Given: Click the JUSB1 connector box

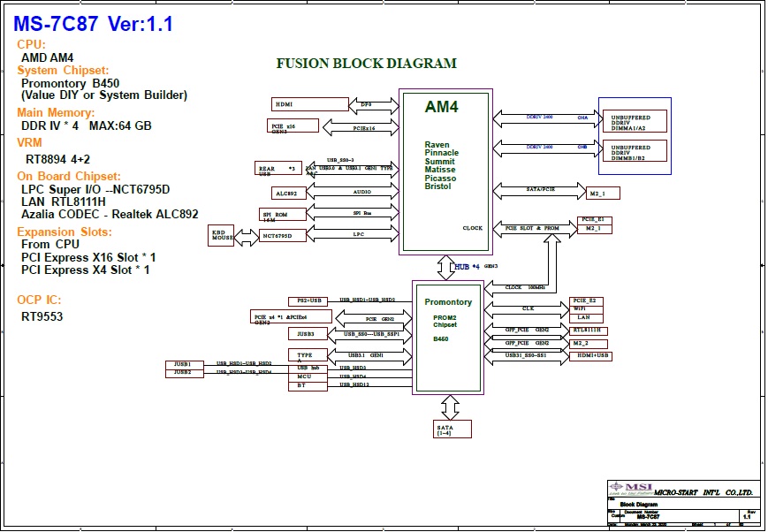Looking at the screenshot, I should (x=184, y=364).
